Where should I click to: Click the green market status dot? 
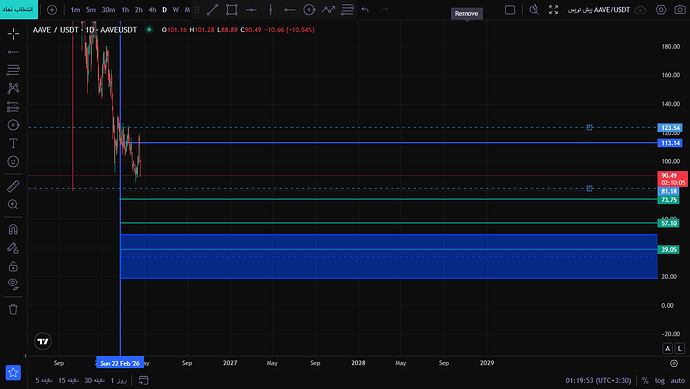point(149,30)
